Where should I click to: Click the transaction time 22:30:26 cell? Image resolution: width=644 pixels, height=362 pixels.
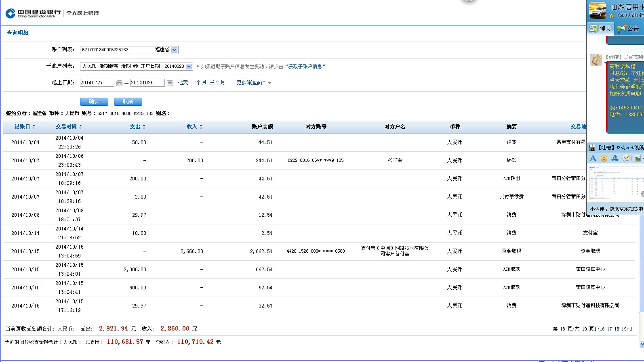point(69,147)
